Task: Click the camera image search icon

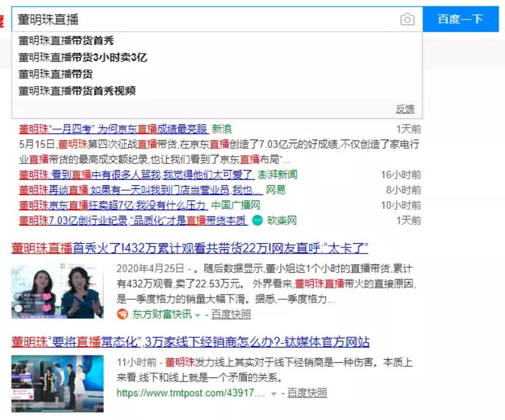Action: pos(407,20)
